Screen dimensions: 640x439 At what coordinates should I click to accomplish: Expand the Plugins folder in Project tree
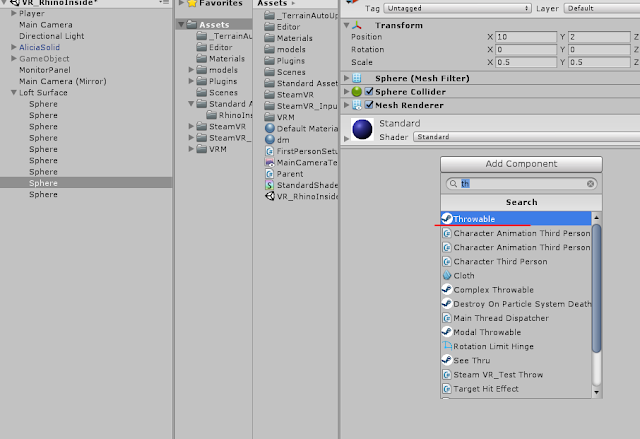pyautogui.click(x=191, y=81)
